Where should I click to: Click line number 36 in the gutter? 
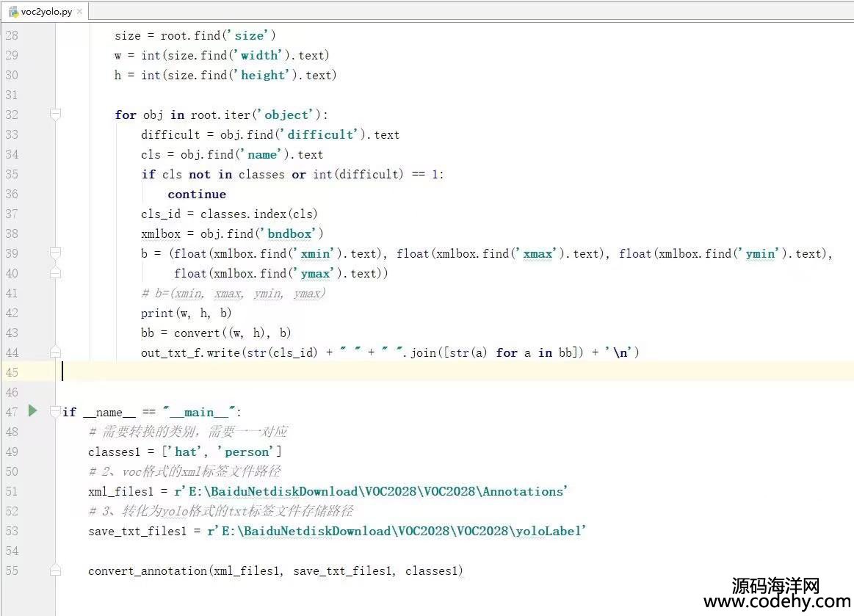(12, 194)
